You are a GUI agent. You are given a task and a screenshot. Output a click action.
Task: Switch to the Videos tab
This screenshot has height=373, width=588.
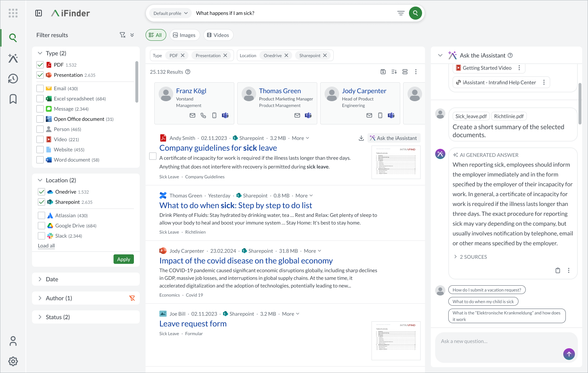click(218, 35)
